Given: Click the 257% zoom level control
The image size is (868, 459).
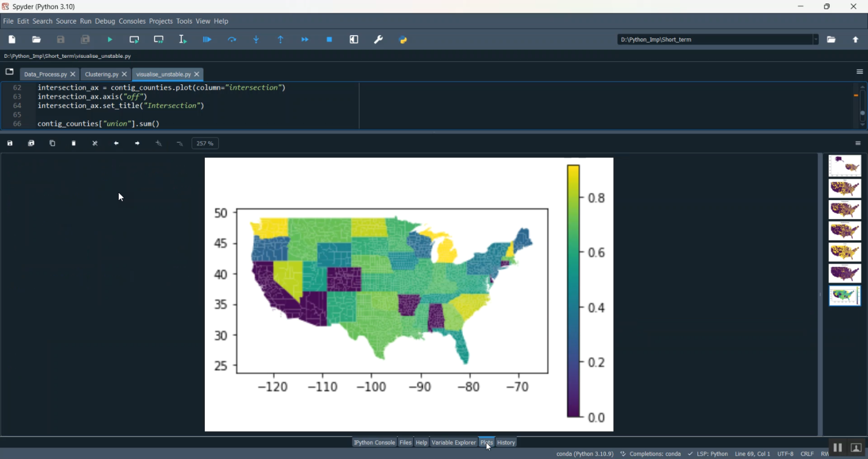Looking at the screenshot, I should tap(205, 143).
